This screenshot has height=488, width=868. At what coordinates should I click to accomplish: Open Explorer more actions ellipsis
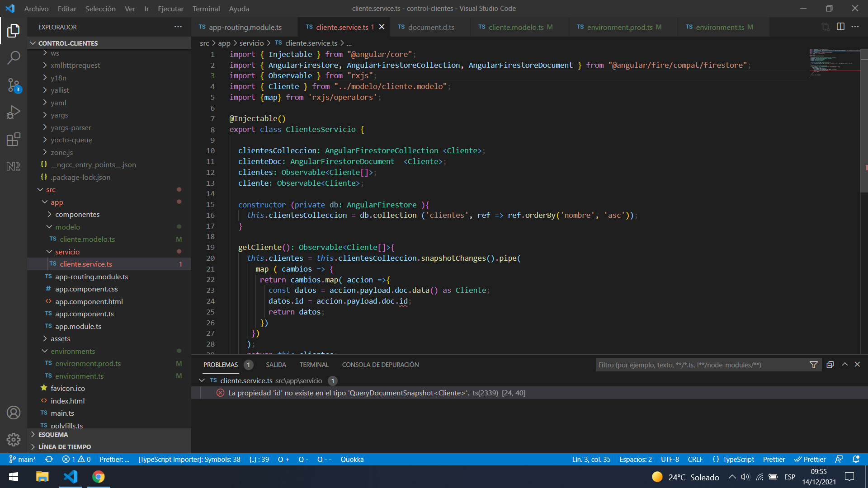178,27
